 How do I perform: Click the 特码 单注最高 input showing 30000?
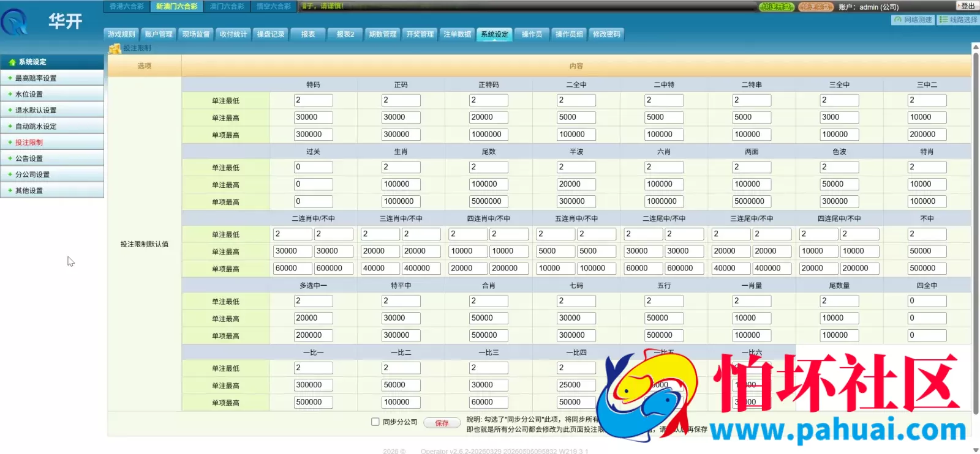[314, 117]
